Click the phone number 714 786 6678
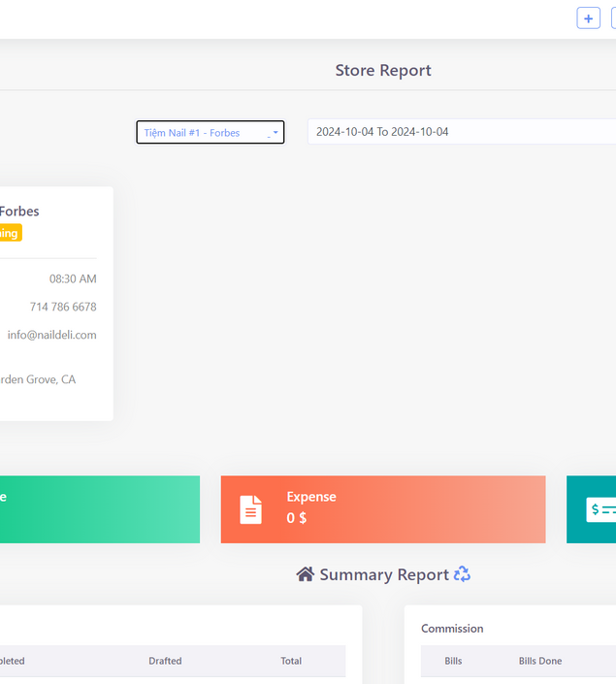This screenshot has width=616, height=684. (62, 307)
